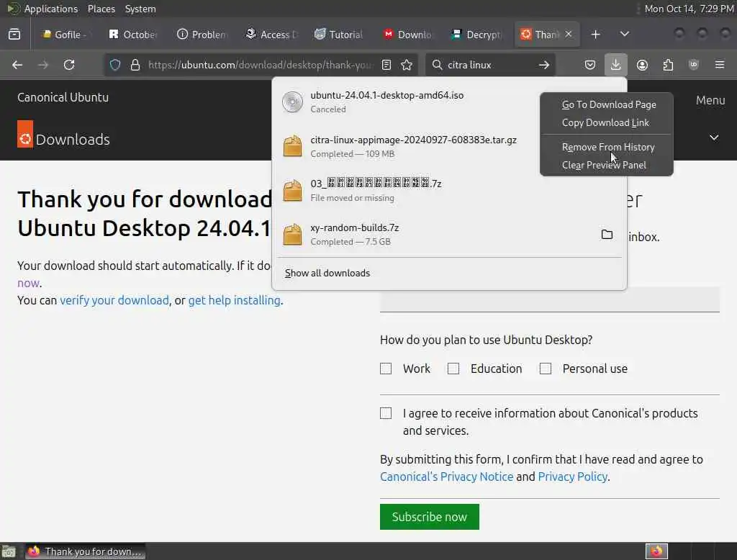Screen dimensions: 737x560
Task: Select Remove From History
Action: [608, 147]
